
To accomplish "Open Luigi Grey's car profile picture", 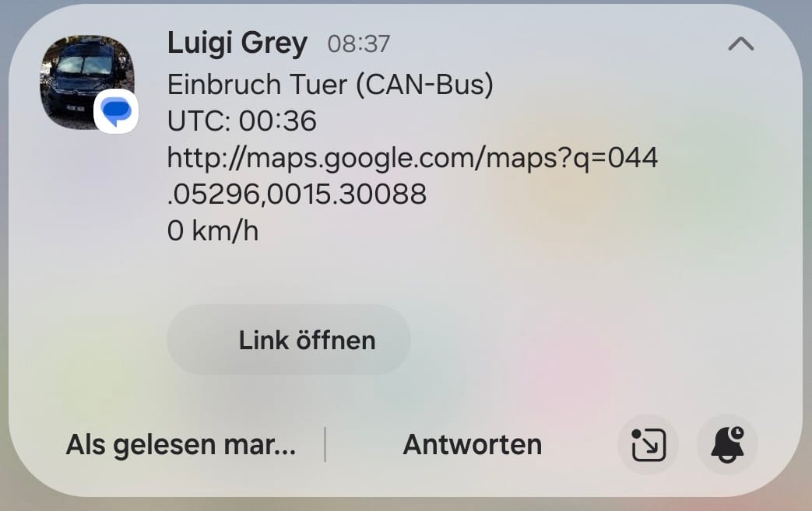I will point(87,82).
